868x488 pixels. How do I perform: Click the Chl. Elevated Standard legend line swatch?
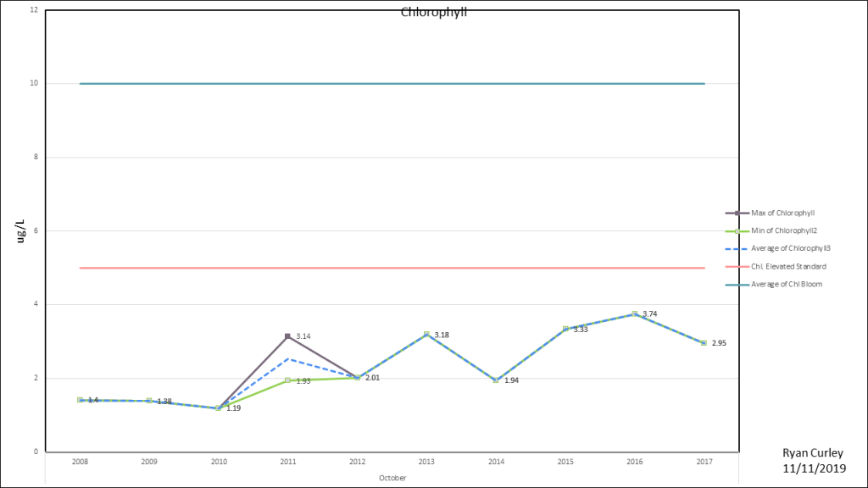[736, 266]
